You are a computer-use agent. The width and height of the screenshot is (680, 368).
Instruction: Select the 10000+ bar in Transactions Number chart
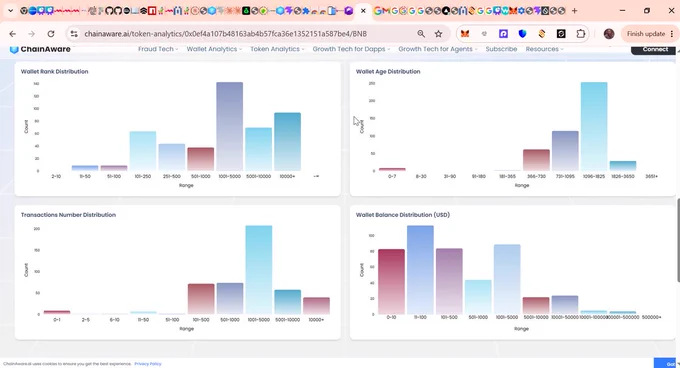coord(316,306)
